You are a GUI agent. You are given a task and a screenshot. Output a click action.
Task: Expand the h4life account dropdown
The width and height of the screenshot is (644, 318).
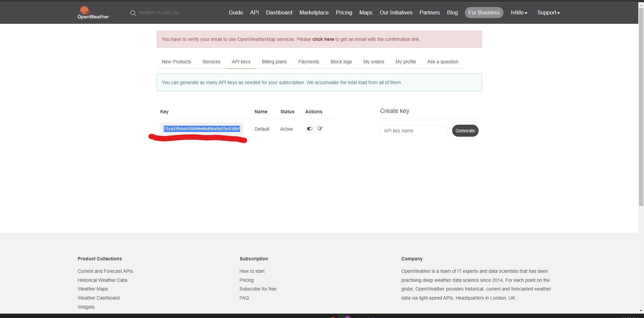coord(519,13)
